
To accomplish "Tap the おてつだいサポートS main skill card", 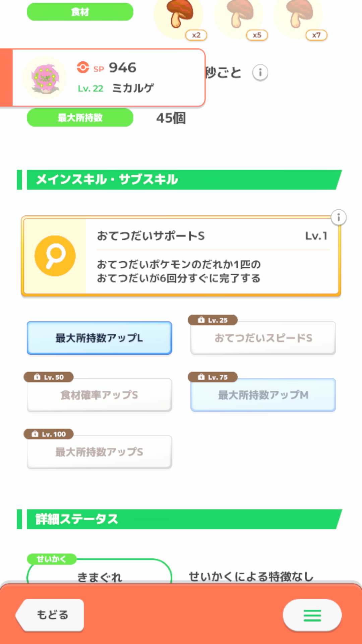I will [x=211, y=257].
